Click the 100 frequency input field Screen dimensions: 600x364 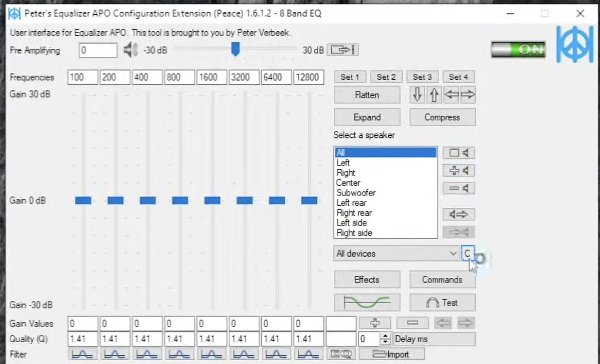[x=83, y=77]
